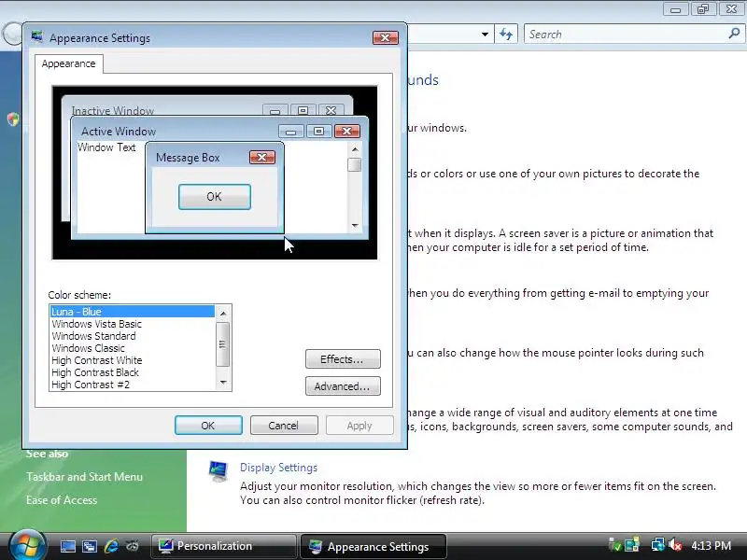This screenshot has width=747, height=560.
Task: Click the preview Active Window title
Action: coord(119,132)
